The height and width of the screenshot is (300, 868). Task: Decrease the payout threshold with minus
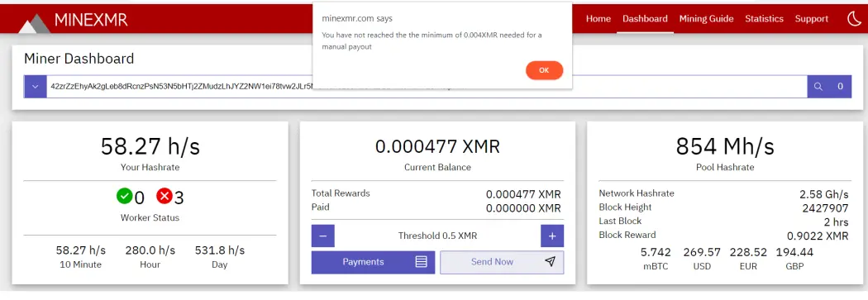(322, 236)
